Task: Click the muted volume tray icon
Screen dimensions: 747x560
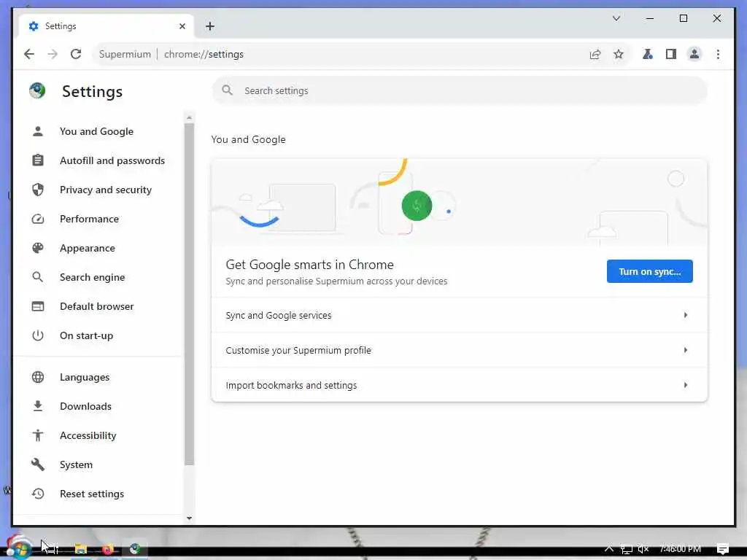Action: pos(643,549)
